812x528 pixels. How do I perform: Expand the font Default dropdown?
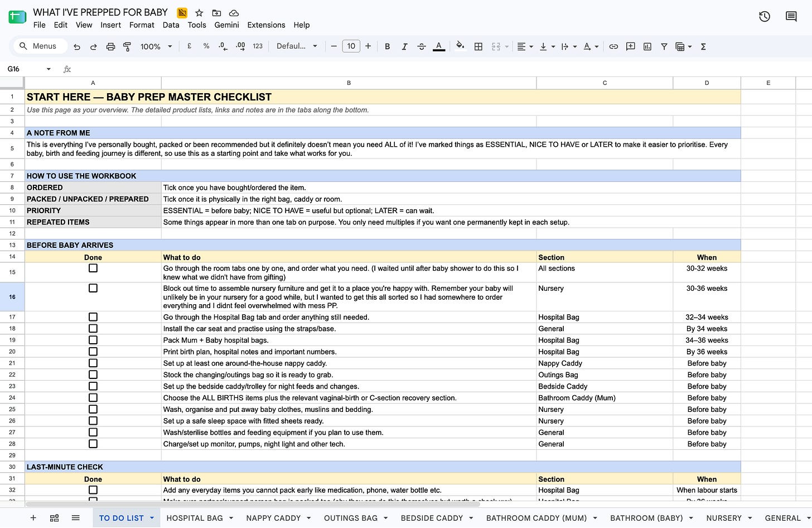[x=297, y=46]
